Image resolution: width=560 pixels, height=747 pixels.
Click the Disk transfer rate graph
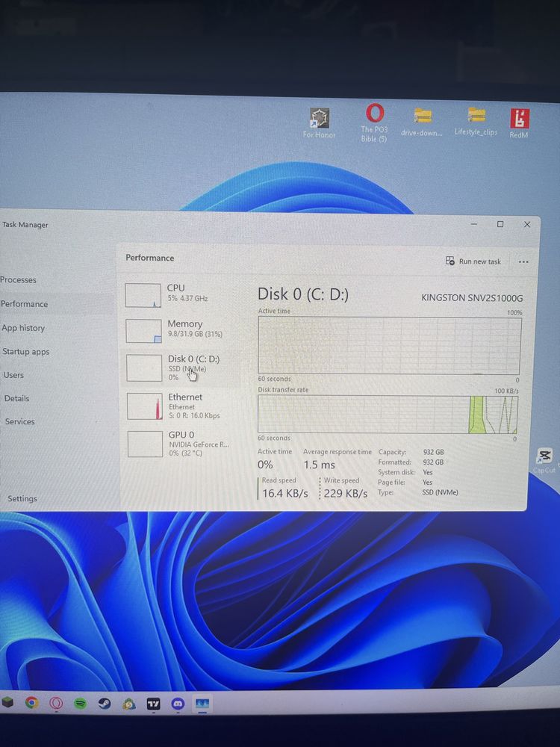click(x=388, y=415)
